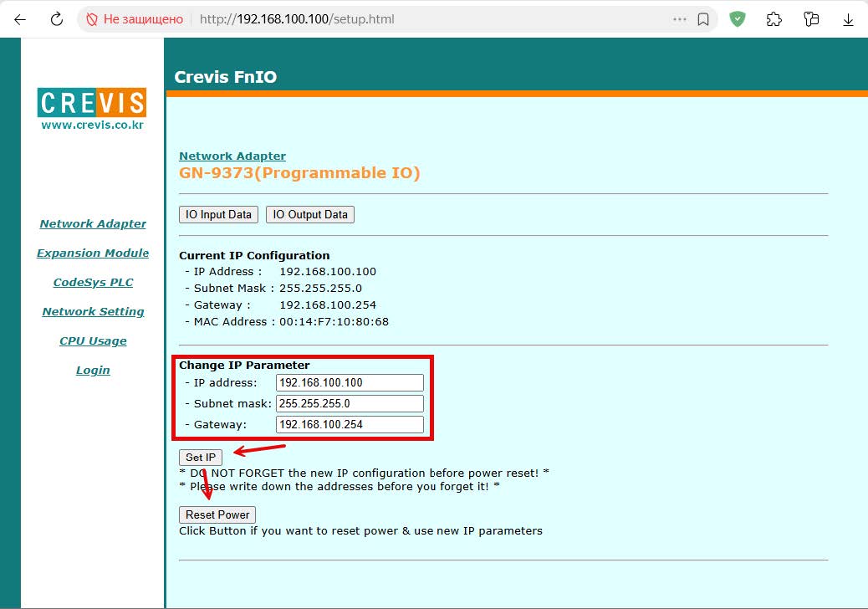This screenshot has width=868, height=609.
Task: Click the Crevis logo image
Action: coord(92,102)
